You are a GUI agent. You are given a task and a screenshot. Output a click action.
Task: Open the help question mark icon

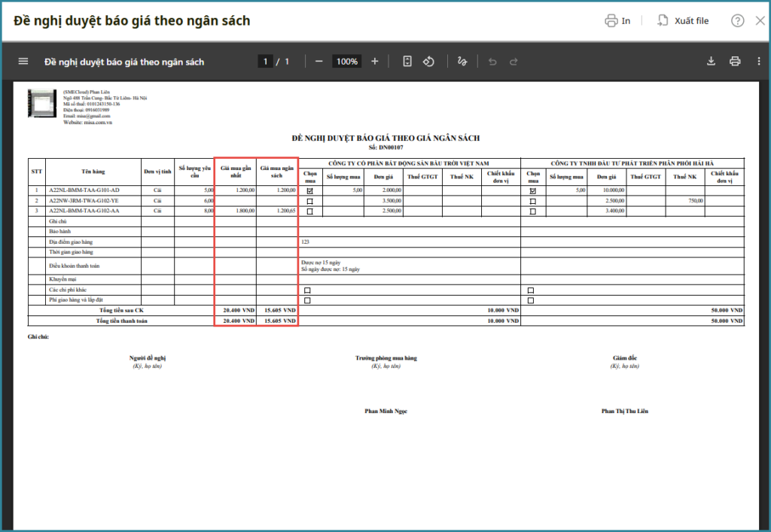click(738, 21)
